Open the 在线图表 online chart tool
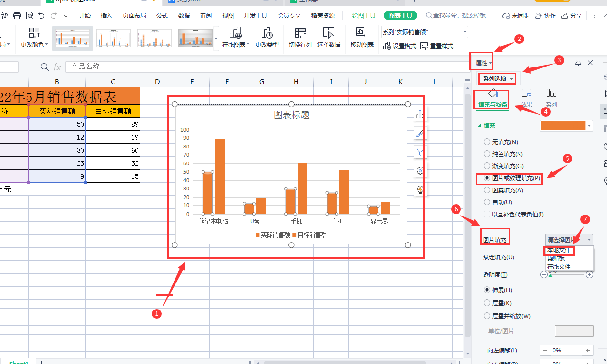This screenshot has width=607, height=364. pyautogui.click(x=236, y=38)
